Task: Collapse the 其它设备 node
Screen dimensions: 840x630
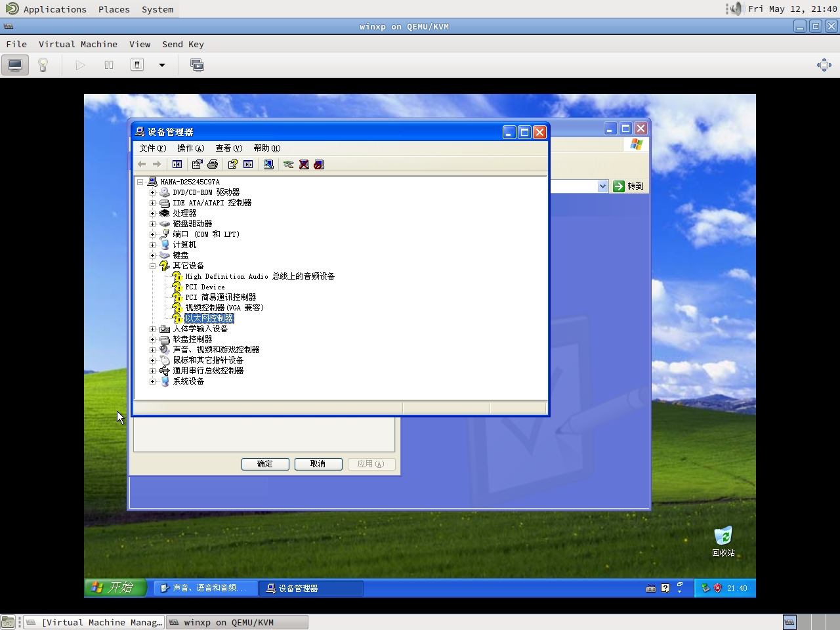Action: (152, 266)
